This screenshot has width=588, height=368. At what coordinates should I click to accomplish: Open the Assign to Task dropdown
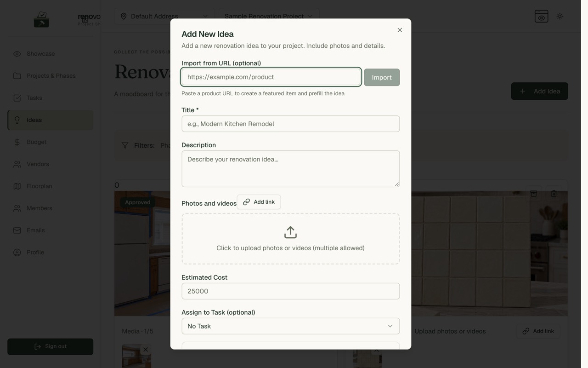click(x=290, y=326)
